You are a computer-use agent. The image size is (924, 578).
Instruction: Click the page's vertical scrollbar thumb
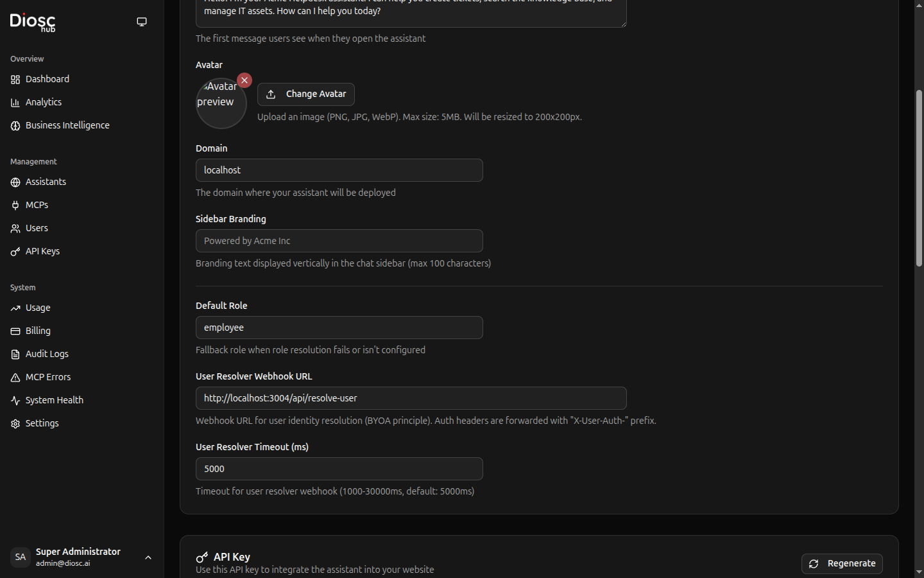919,179
